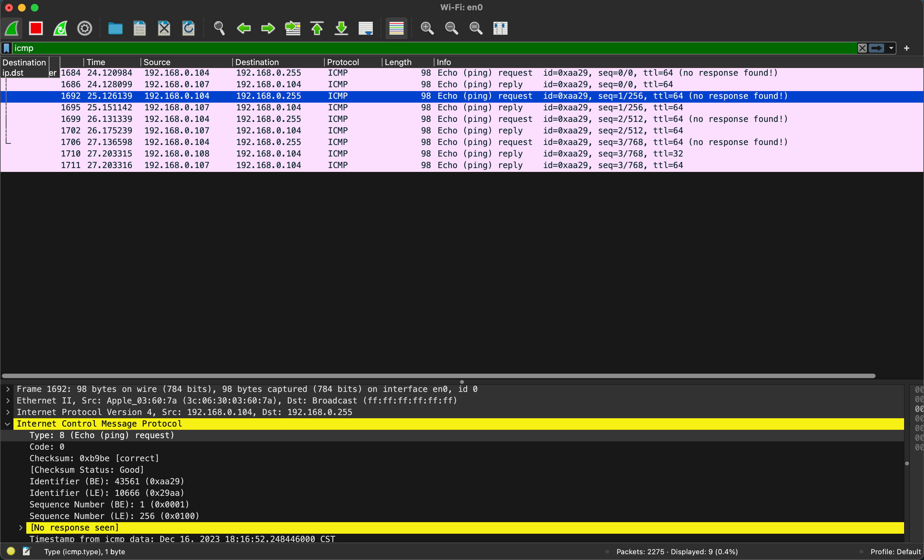
Task: Select Identifier (BE): 43561 field
Action: click(x=452, y=482)
